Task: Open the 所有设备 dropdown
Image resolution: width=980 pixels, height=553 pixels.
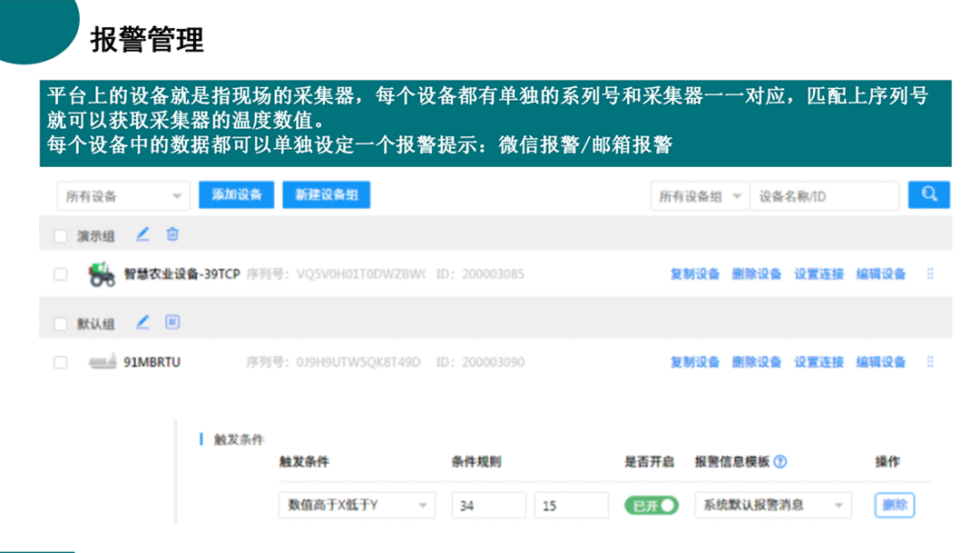Action: [x=122, y=196]
